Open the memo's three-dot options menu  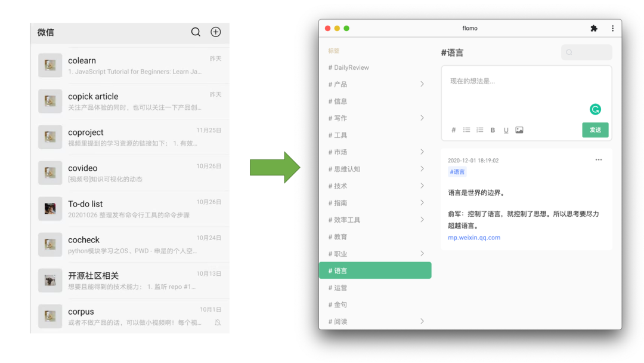click(x=599, y=159)
